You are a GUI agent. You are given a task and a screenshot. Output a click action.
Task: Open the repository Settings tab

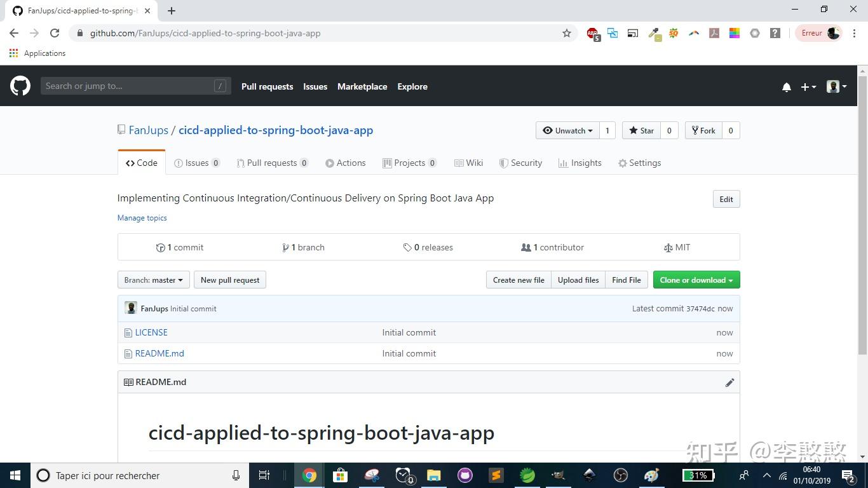(x=639, y=163)
